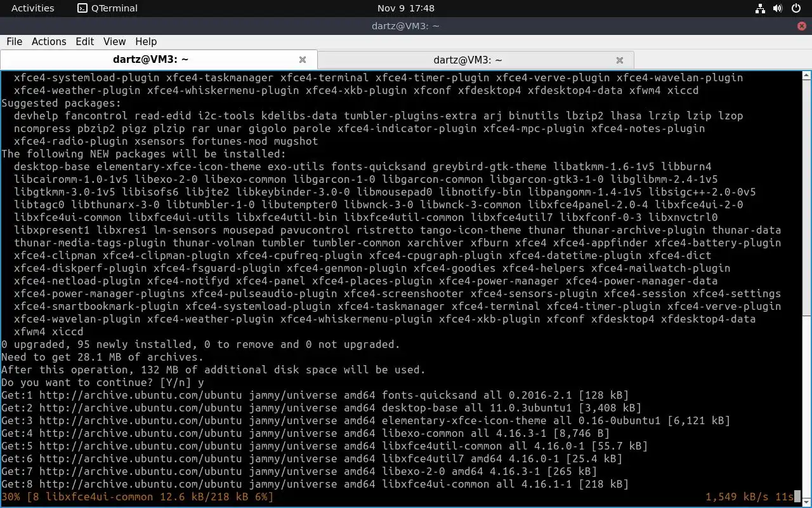Click the power icon in top bar
Screen dimensions: 812x508
[796, 8]
